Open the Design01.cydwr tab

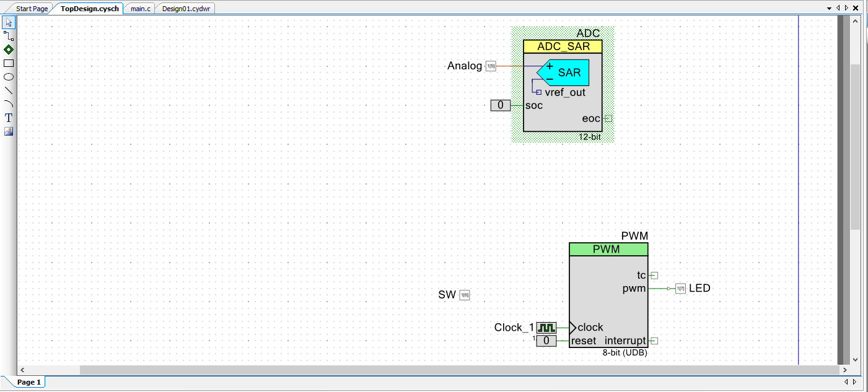click(186, 9)
